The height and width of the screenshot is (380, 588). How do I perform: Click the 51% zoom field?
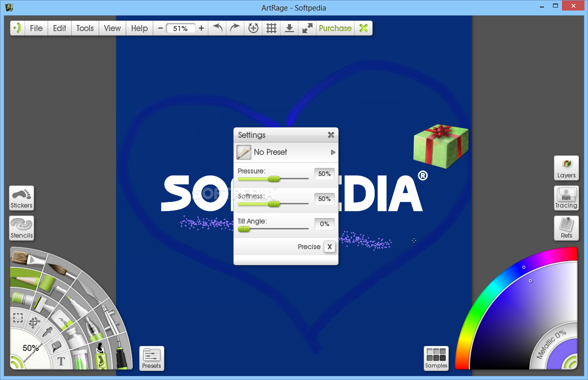coord(180,29)
